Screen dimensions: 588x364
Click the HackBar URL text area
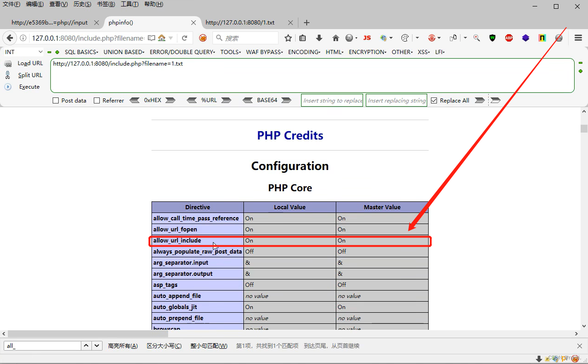click(x=312, y=75)
